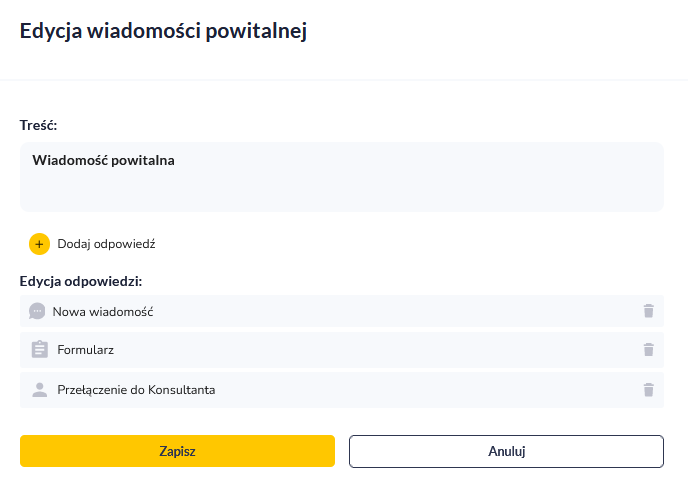Click blank space in Nowa wiadomość row
This screenshot has width=688, height=484.
coord(400,311)
